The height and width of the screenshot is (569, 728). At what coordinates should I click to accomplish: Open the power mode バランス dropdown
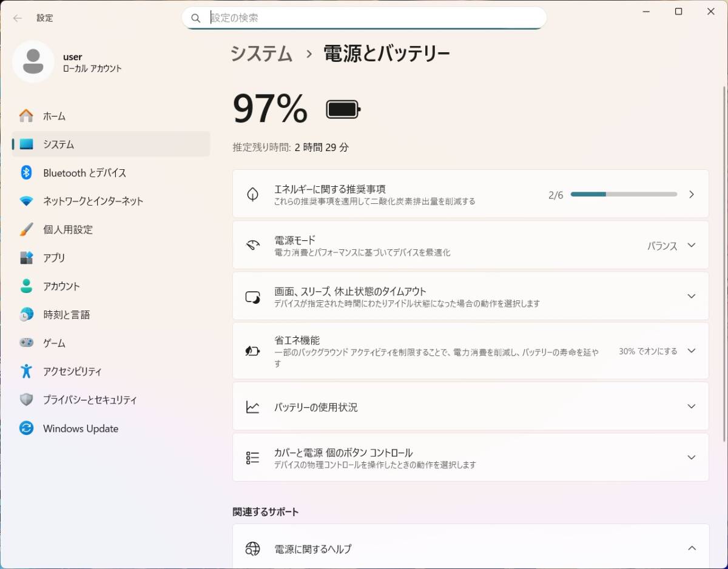pyautogui.click(x=670, y=246)
